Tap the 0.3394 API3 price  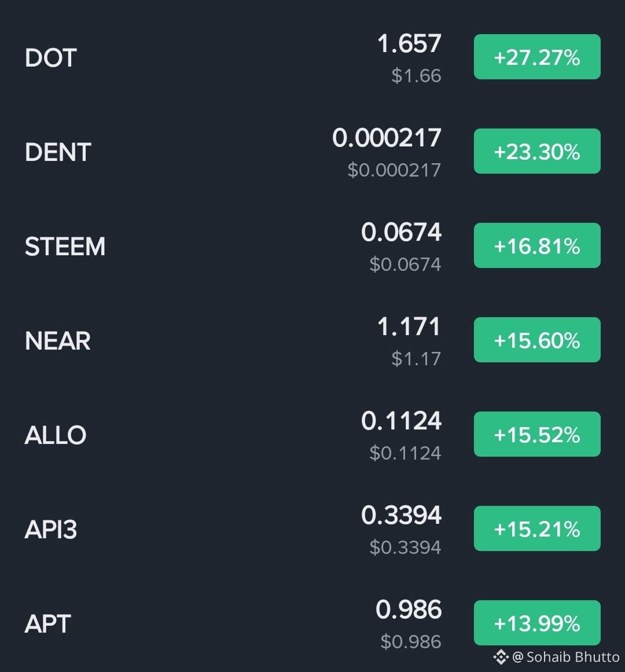(402, 515)
